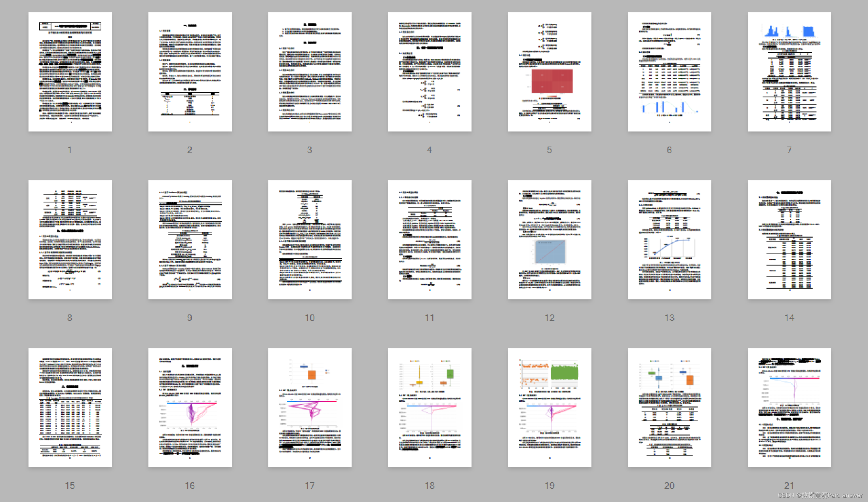868x502 pixels.
Task: Select page 12 thumbnail with blue square plot
Action: coord(550,240)
